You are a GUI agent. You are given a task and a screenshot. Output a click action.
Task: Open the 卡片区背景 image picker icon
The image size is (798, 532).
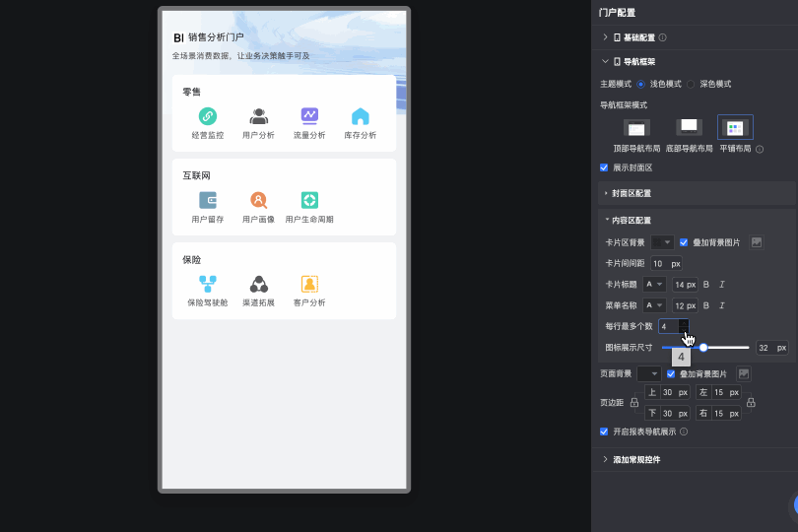tap(757, 242)
